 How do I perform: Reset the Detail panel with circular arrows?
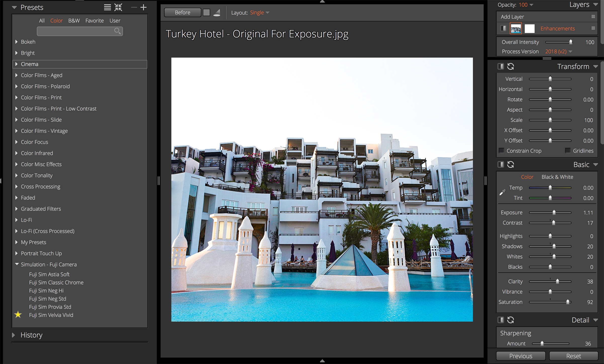[x=510, y=320]
